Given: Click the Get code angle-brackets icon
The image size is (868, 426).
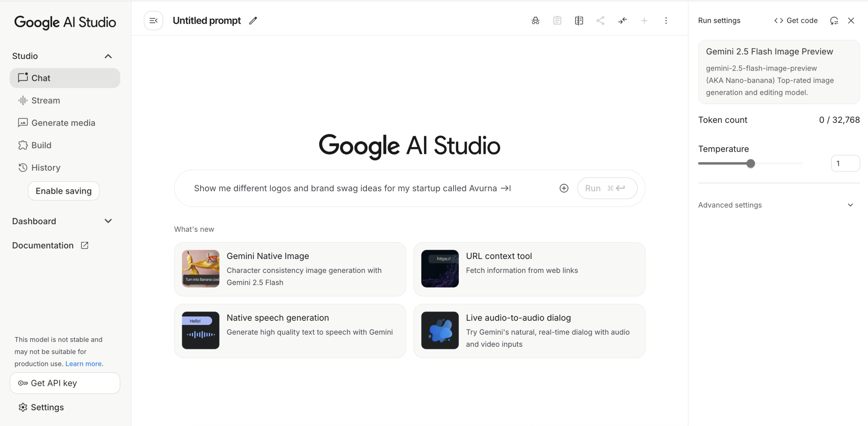Looking at the screenshot, I should tap(778, 21).
